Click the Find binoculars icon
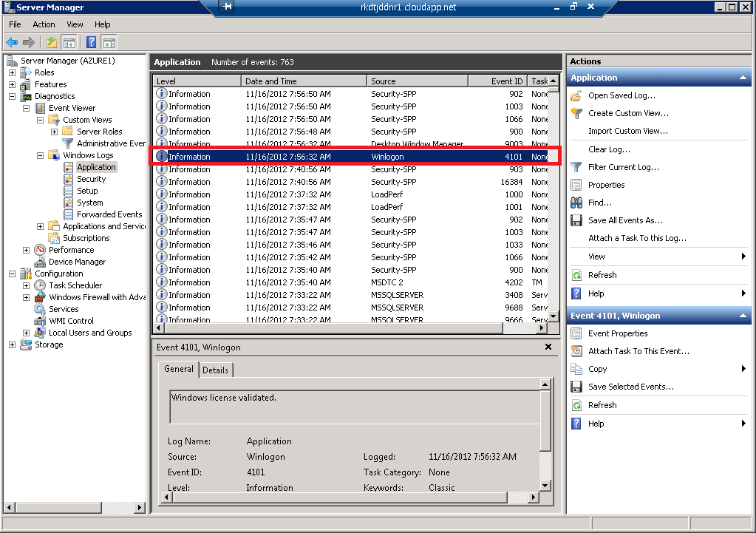Screen dimensions: 756x533 [x=576, y=203]
